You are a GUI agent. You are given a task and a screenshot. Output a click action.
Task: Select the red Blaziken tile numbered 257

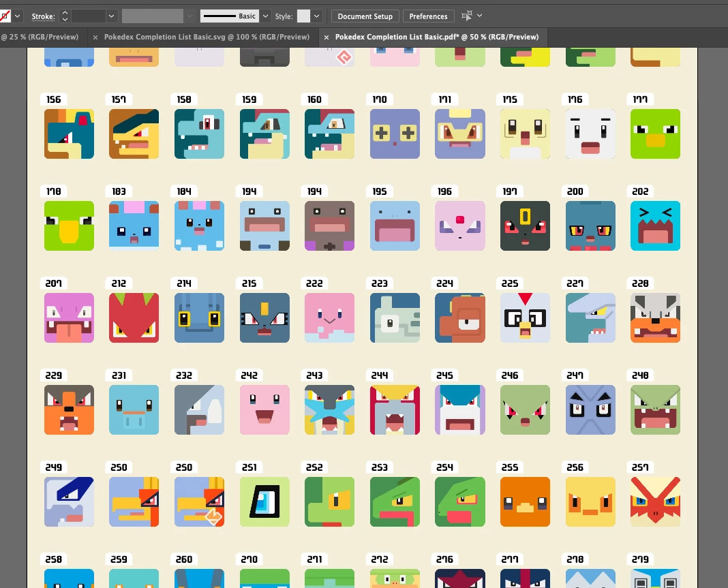point(656,501)
